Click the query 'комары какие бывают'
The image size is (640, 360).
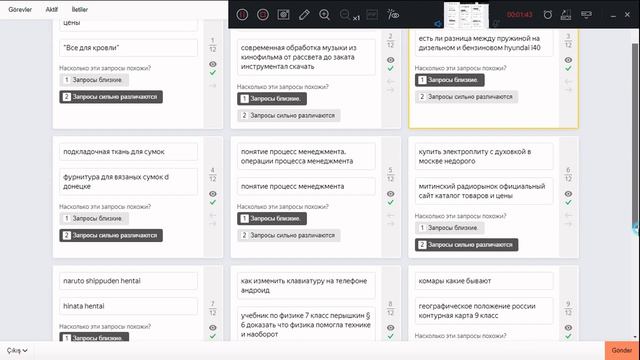pyautogui.click(x=484, y=281)
